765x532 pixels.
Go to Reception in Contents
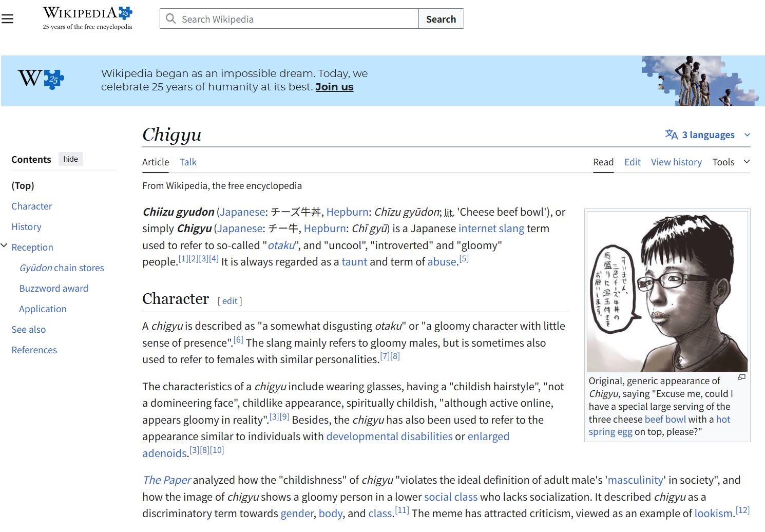point(32,247)
